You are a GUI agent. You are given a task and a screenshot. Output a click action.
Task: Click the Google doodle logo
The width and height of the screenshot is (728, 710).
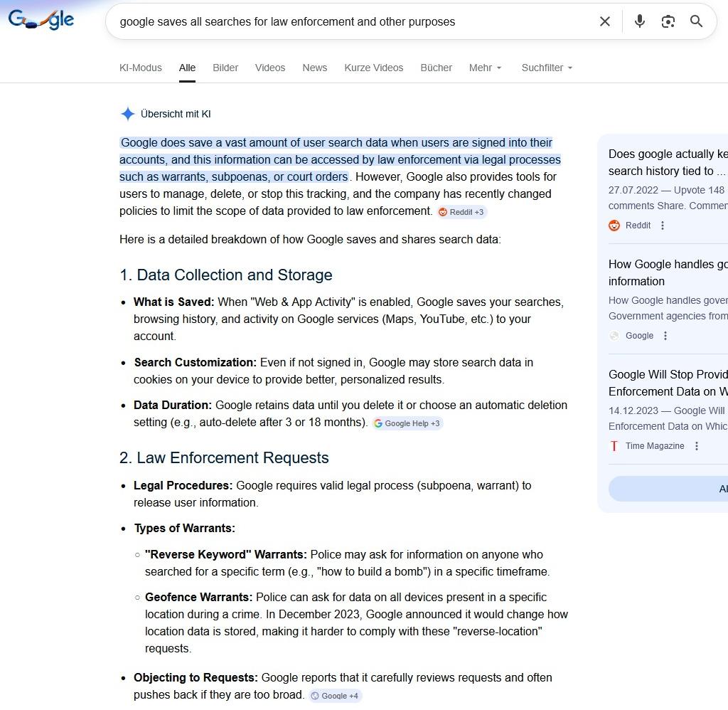click(x=41, y=20)
